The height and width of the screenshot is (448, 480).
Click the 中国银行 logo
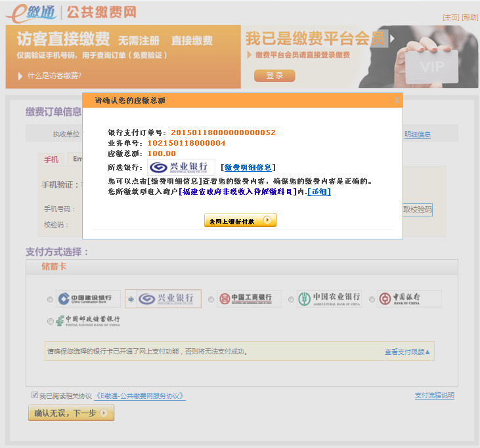tap(409, 298)
